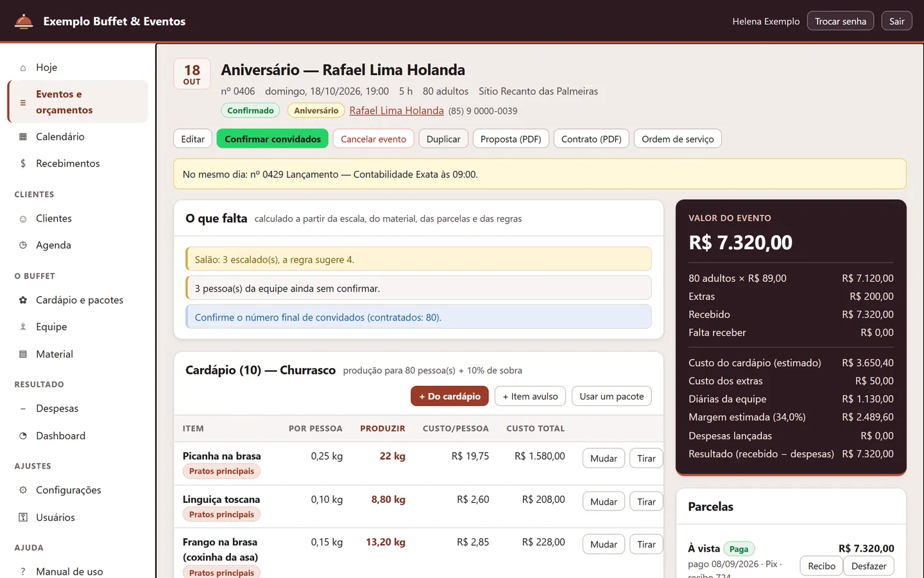Click the same-day event nº 0429 notice
Viewport: 924px width, 578px height.
[x=540, y=174]
